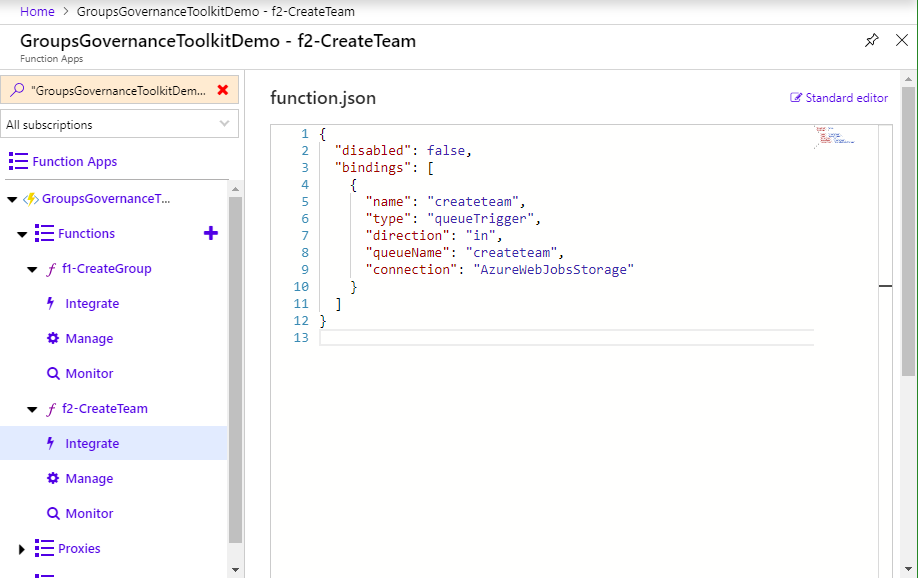Click the plus icon to add a function

[x=210, y=233]
